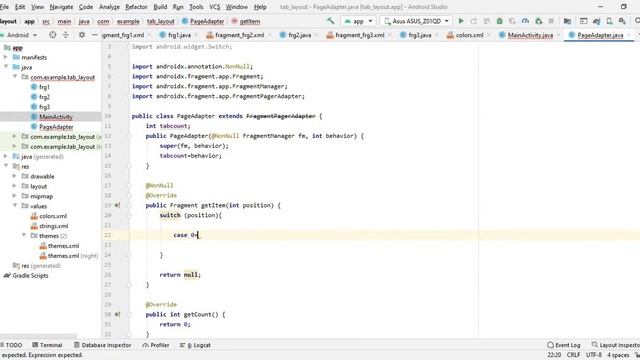
Task: Expand the mipmap folder
Action: 15,196
